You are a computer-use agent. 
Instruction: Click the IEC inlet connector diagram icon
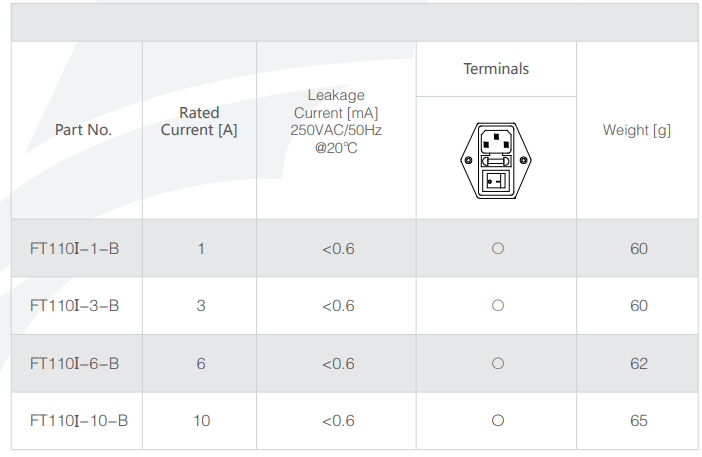pos(496,160)
